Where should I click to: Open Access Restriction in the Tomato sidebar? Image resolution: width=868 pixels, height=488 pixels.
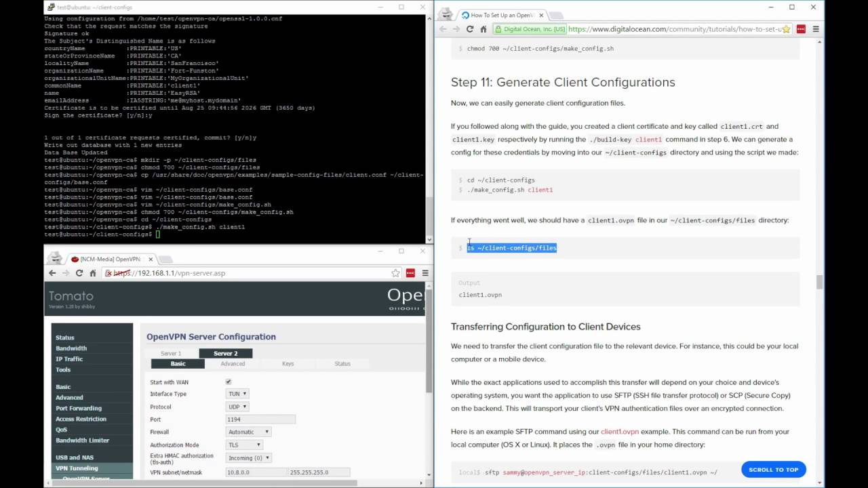click(81, 420)
